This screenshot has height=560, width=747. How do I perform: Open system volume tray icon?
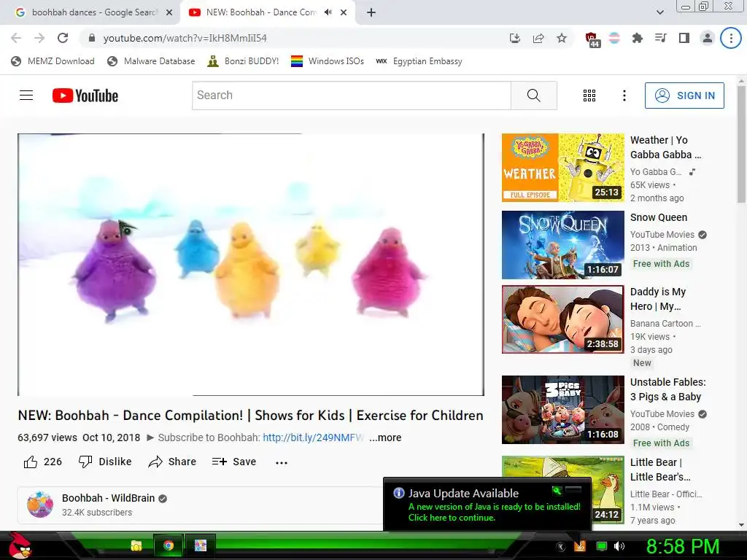pos(619,546)
